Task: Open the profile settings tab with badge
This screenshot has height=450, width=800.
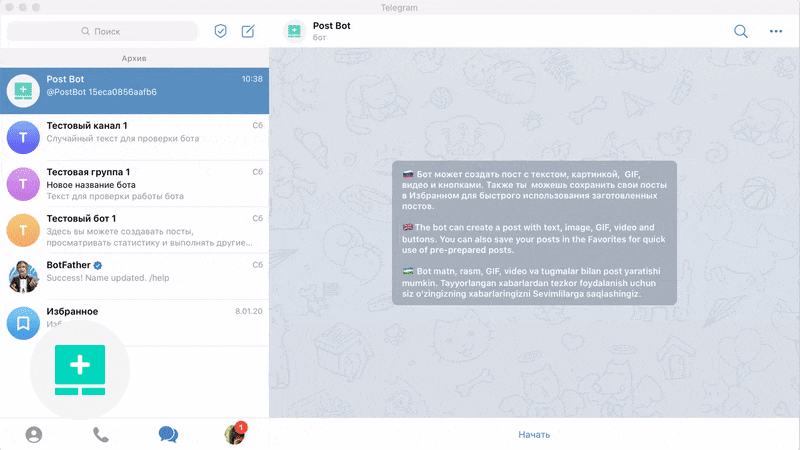Action: coord(235,434)
